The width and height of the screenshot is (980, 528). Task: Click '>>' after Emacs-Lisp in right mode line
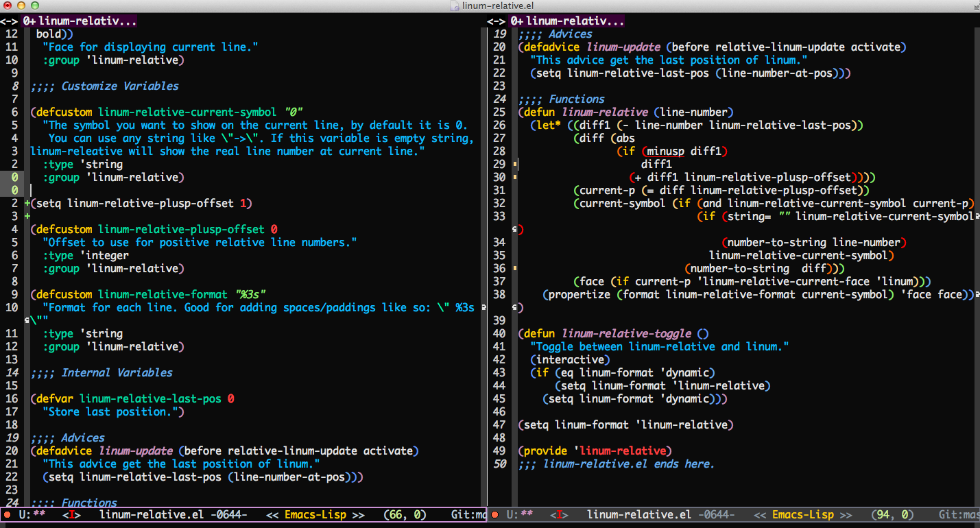(846, 514)
